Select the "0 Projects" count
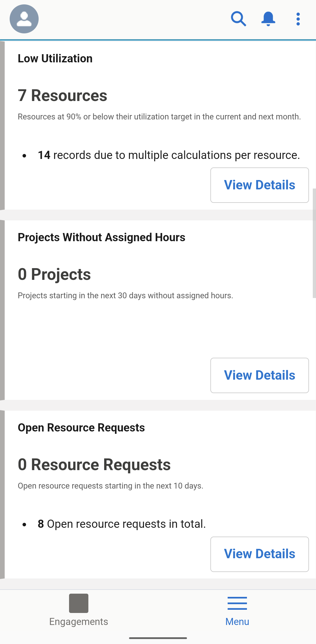This screenshot has height=644, width=316. pyautogui.click(x=54, y=274)
